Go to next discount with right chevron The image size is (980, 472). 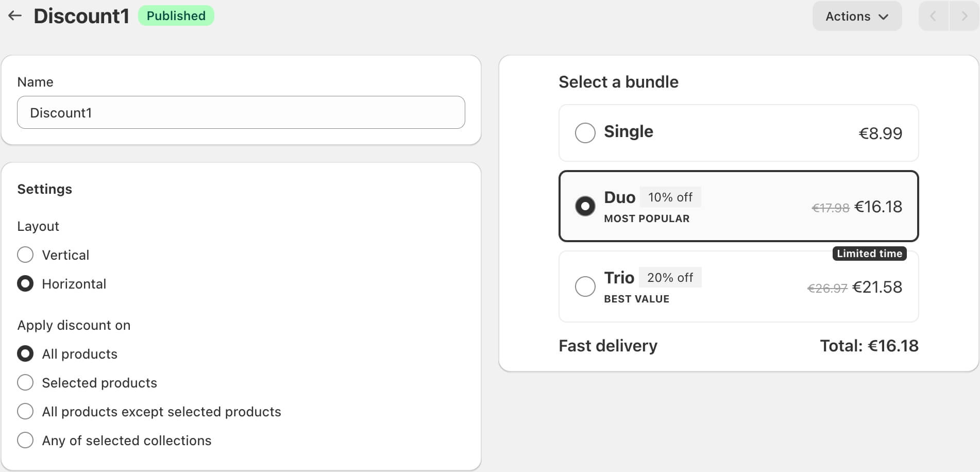coord(964,16)
